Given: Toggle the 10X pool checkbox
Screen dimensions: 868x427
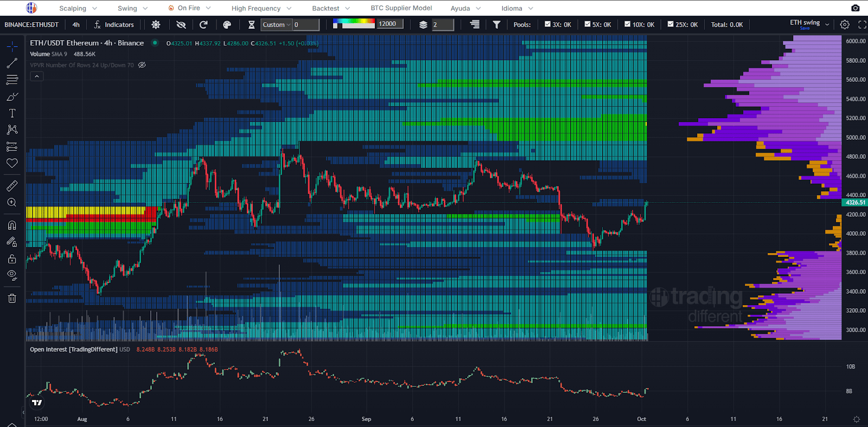Looking at the screenshot, I should [628, 24].
